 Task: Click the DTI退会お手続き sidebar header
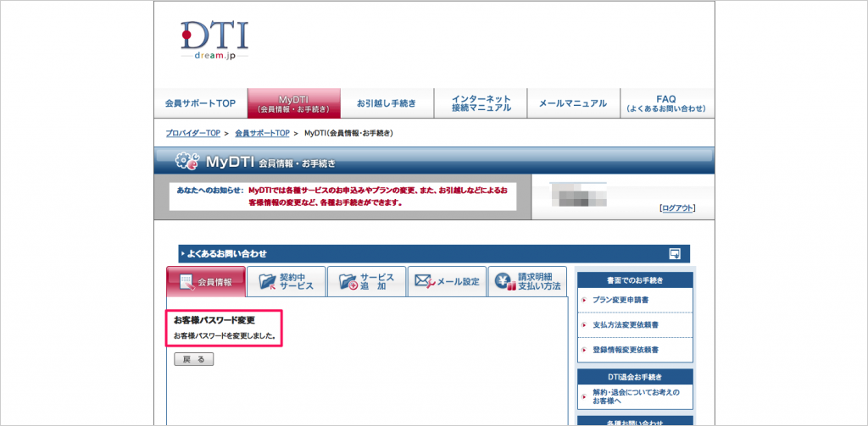(x=635, y=378)
